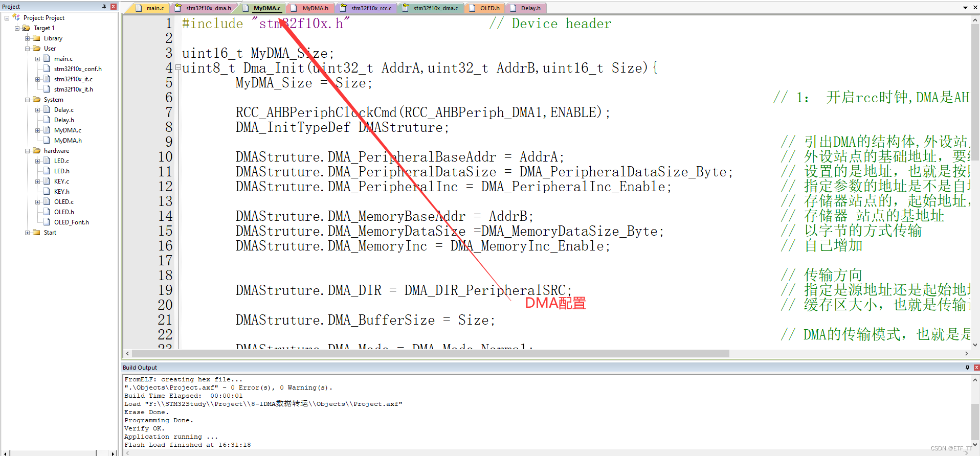980x456 pixels.
Task: Expand LED.c includes in tree
Action: [x=37, y=161]
